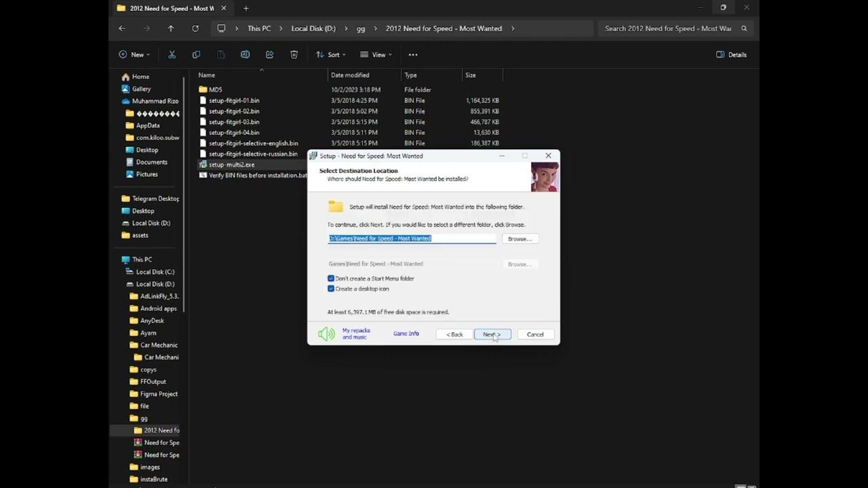Select Local Disk (C:) in the tree
The height and width of the screenshot is (488, 868).
pyautogui.click(x=155, y=272)
